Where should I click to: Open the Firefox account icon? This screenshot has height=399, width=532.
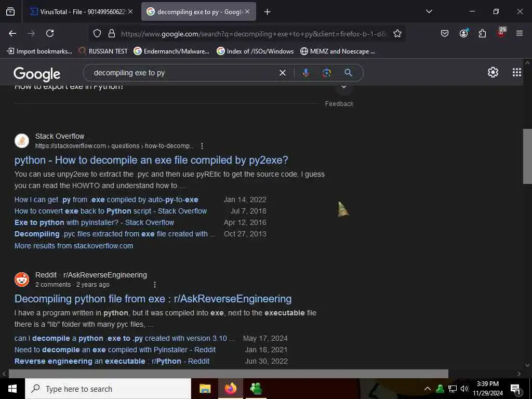463,33
